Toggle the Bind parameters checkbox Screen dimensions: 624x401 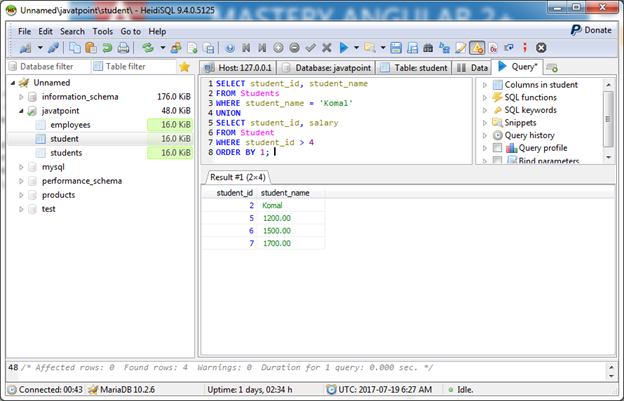(x=497, y=160)
